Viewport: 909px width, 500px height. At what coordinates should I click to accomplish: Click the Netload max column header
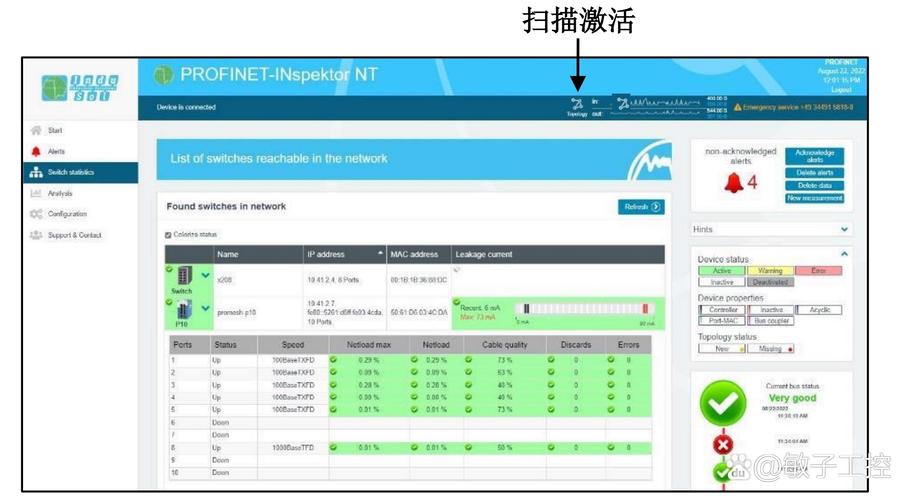(x=369, y=345)
